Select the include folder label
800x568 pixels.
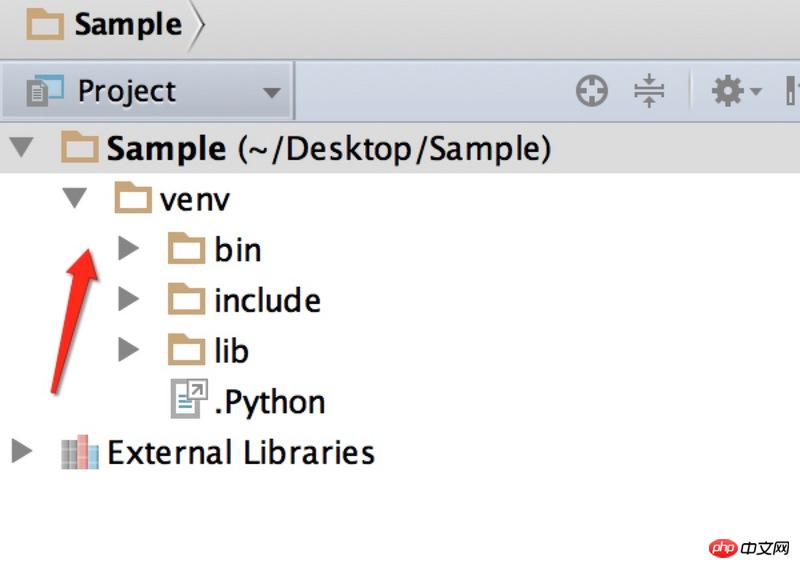(267, 300)
